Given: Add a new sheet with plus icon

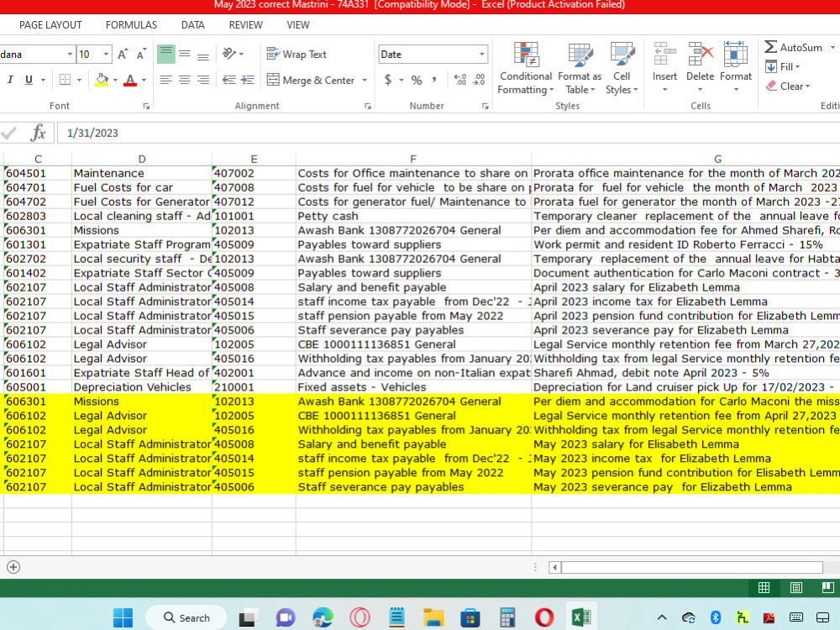Looking at the screenshot, I should [13, 567].
